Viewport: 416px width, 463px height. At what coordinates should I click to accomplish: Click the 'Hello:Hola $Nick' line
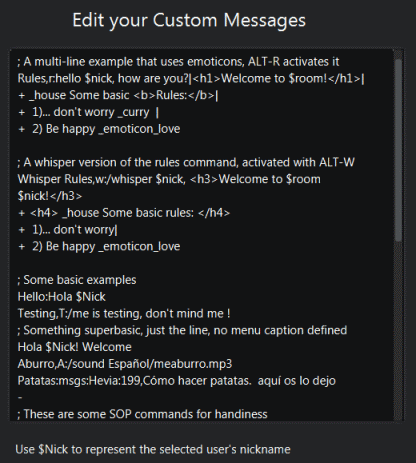pos(62,297)
